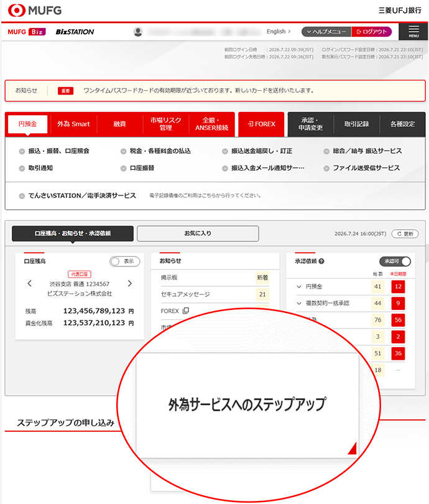The height and width of the screenshot is (504, 429).
Task: Click the MUFG logo
Action: point(35,11)
